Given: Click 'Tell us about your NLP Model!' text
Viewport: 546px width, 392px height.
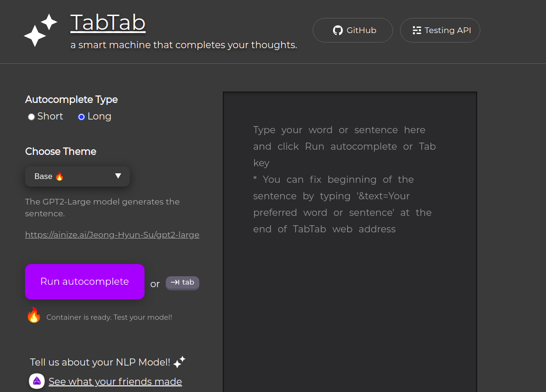Looking at the screenshot, I should tap(100, 362).
